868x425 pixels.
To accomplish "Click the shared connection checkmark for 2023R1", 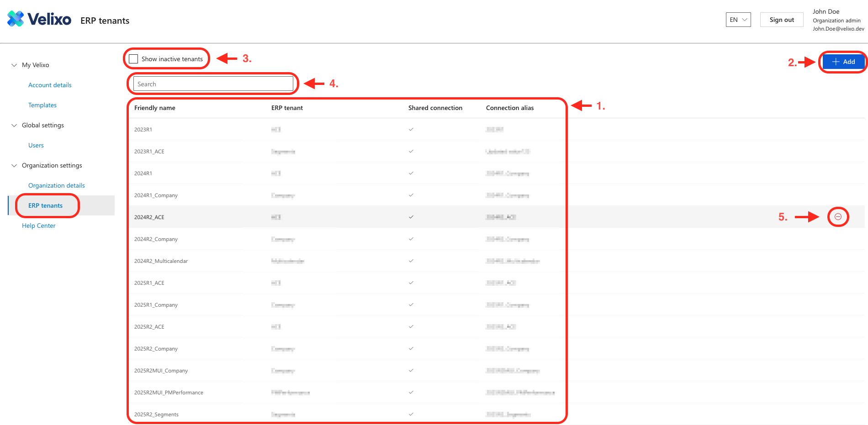I will coord(411,130).
